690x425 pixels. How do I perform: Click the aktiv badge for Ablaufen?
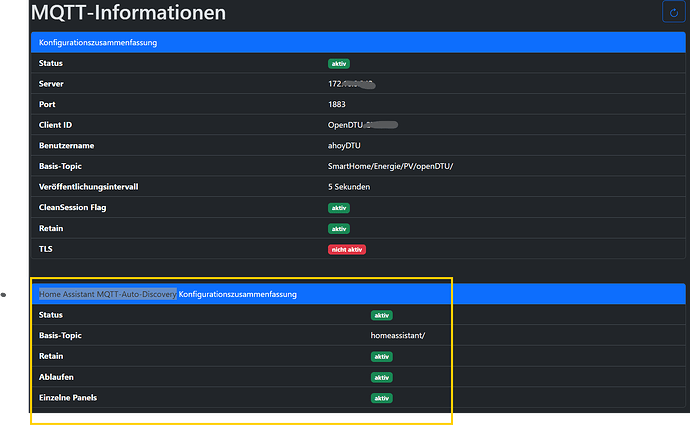pos(382,377)
